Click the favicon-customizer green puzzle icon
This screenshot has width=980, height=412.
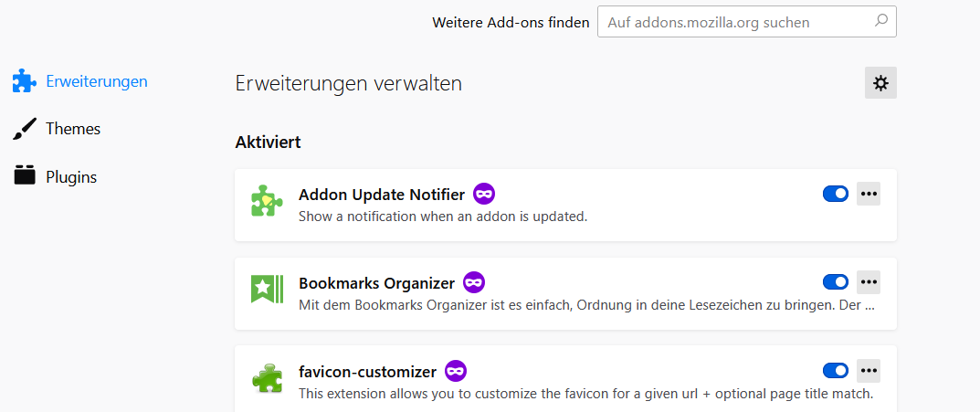coord(267,377)
